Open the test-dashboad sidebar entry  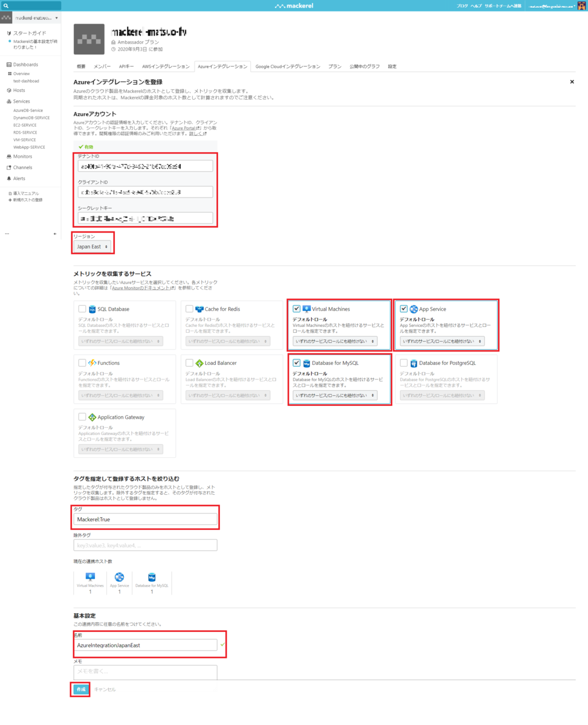[x=26, y=81]
